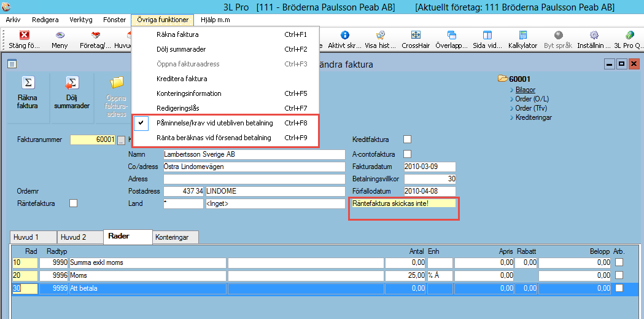644x319 pixels.
Task: Open the Hjälp m.m menu
Action: (x=215, y=20)
